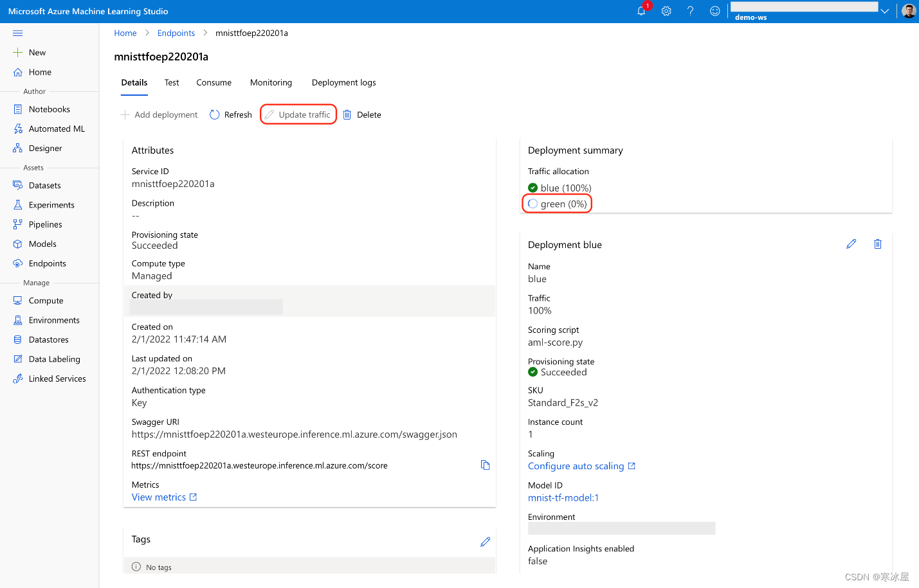Click Add deployment button

pyautogui.click(x=159, y=115)
